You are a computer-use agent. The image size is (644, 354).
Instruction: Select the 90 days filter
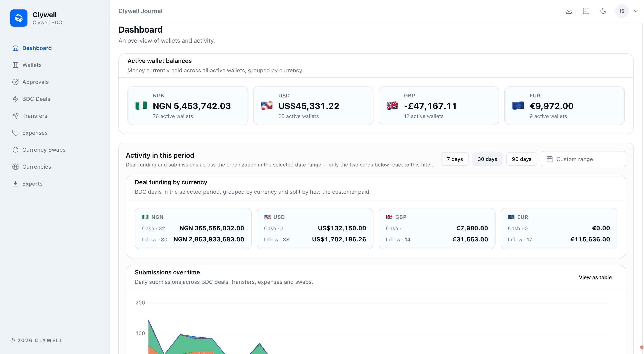coord(522,159)
